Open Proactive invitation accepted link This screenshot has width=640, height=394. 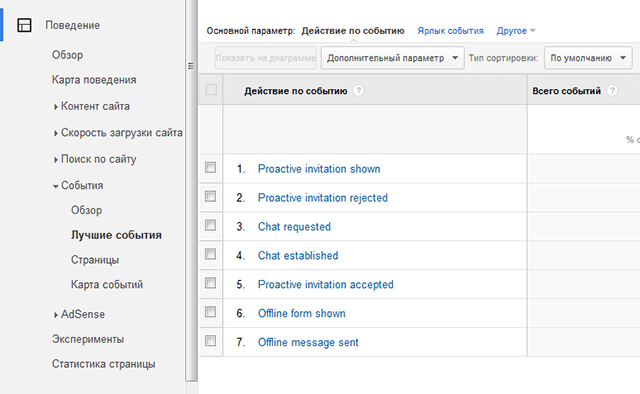[326, 285]
